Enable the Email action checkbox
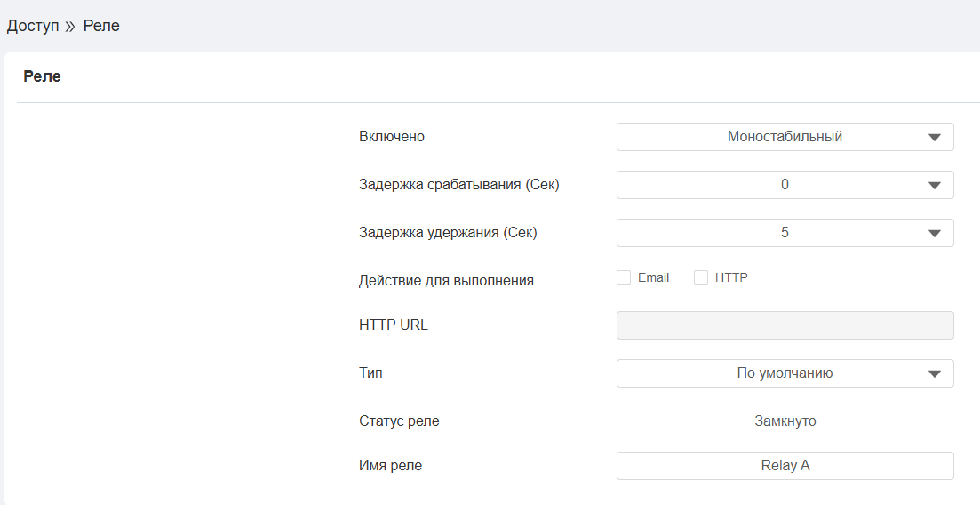 click(x=624, y=277)
